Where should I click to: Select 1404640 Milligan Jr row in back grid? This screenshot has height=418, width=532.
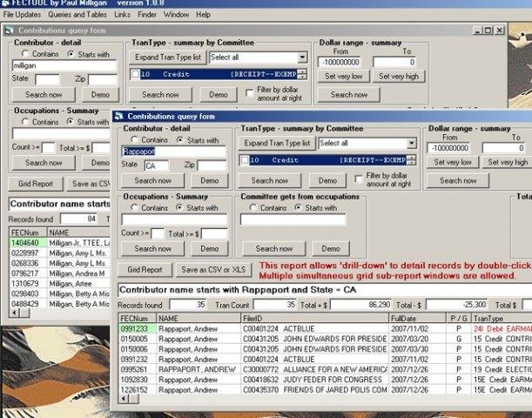(x=60, y=243)
